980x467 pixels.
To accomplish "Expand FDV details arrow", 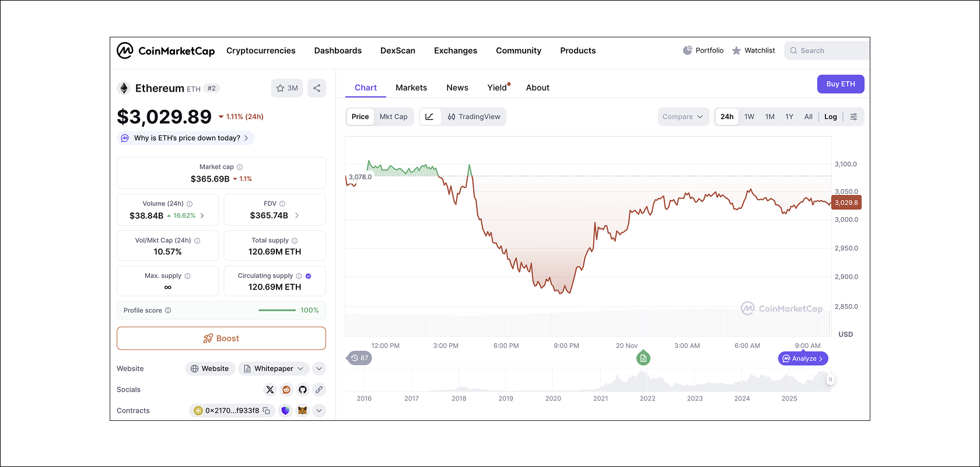I will coord(297,215).
